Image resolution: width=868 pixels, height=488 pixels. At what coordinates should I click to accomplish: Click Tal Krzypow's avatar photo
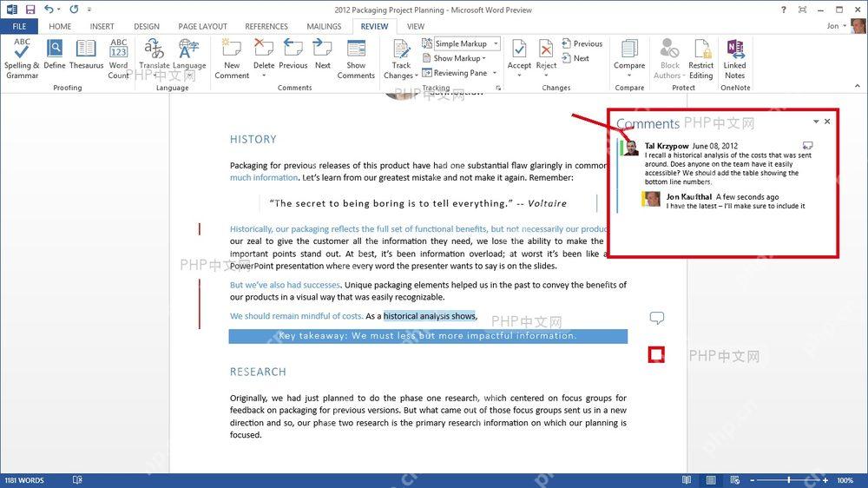point(630,148)
